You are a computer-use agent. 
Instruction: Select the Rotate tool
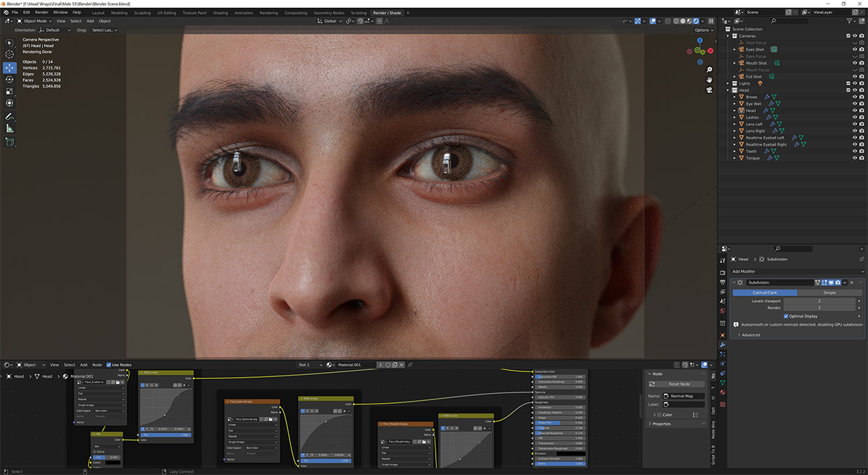pyautogui.click(x=9, y=78)
